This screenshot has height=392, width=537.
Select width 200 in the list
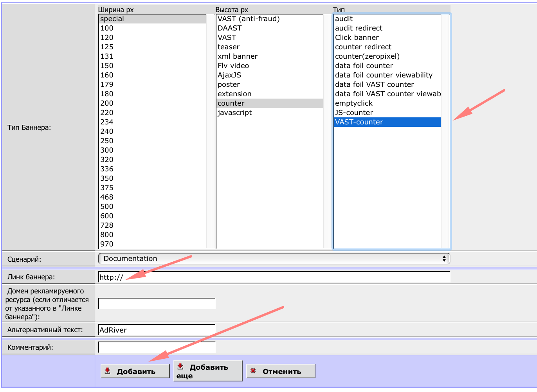[x=152, y=103]
